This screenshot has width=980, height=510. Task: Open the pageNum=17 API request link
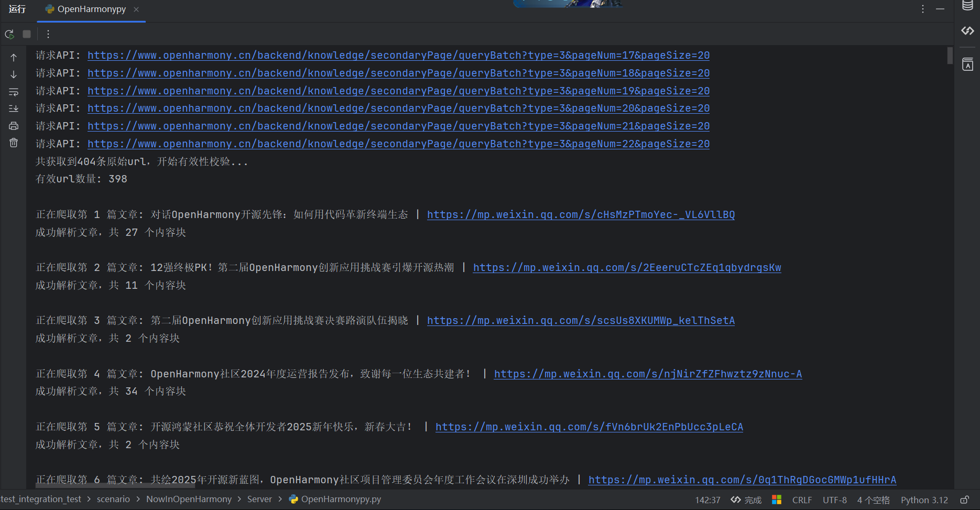[398, 56]
